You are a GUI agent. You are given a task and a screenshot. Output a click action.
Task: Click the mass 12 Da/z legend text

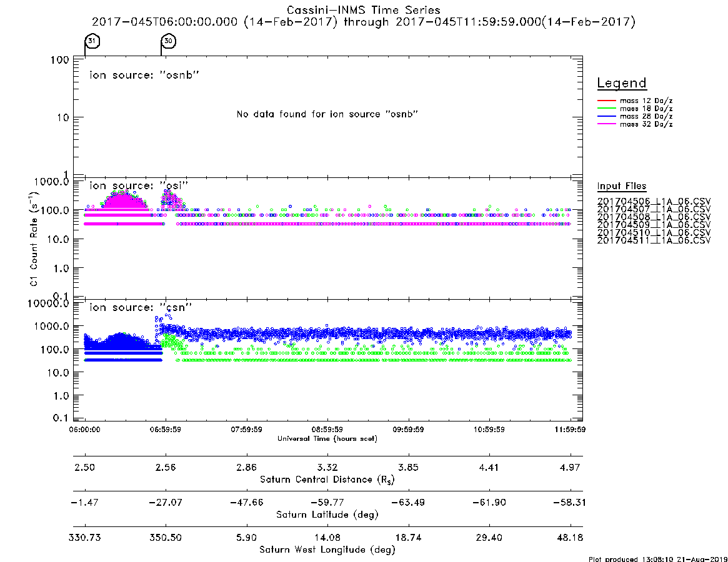point(646,101)
